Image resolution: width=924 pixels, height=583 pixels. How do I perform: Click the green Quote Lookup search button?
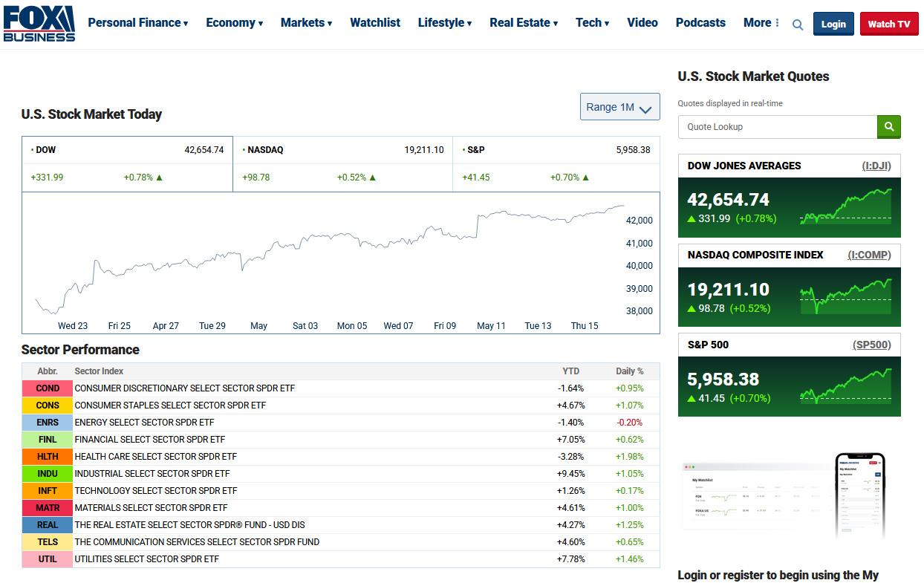pyautogui.click(x=889, y=127)
